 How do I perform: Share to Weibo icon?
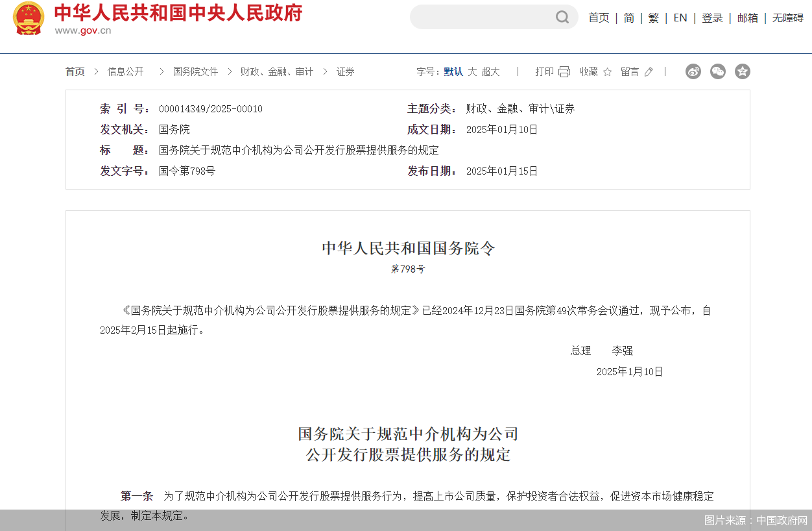coord(693,71)
